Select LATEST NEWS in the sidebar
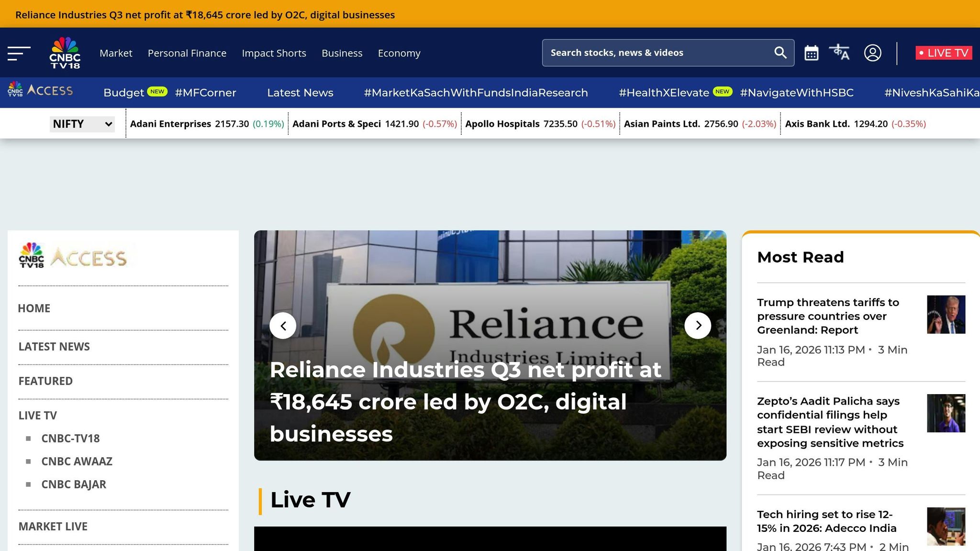 (54, 347)
